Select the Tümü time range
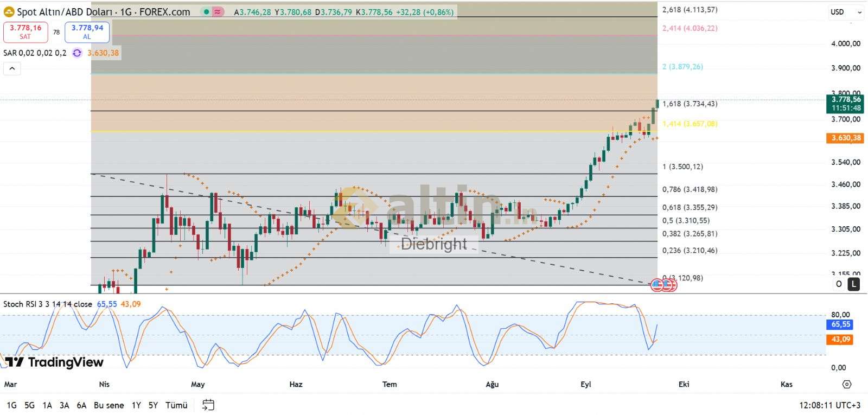868x415 pixels. (176, 405)
